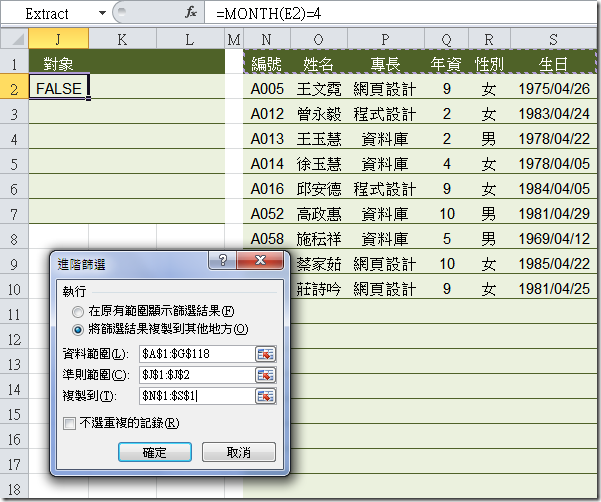Click the select-all corner of the sheet
This screenshot has height=502, width=601.
15,39
